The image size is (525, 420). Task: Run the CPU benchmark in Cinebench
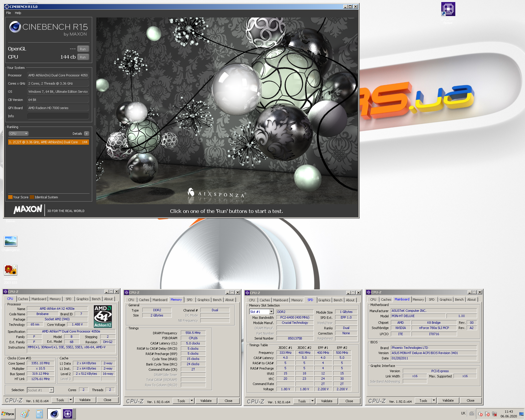click(83, 57)
